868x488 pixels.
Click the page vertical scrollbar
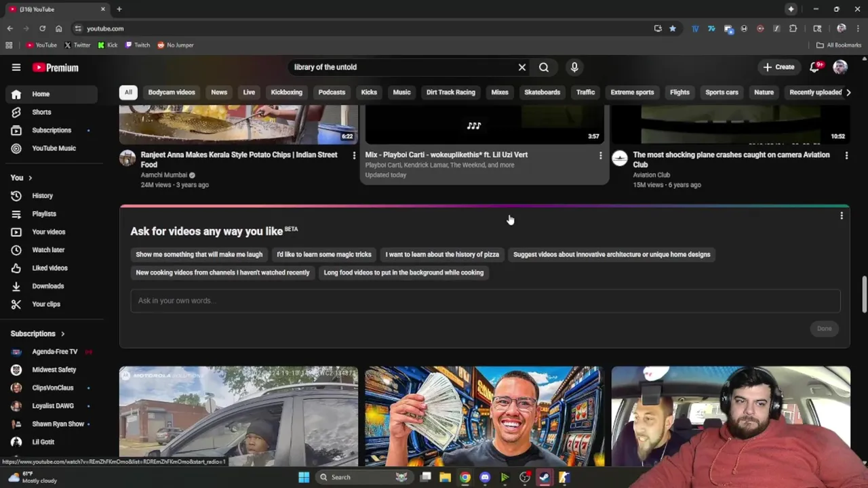[864, 294]
